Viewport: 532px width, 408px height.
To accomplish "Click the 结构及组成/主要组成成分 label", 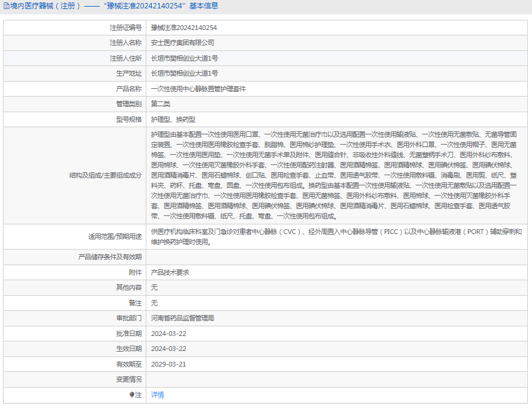I will point(106,175).
